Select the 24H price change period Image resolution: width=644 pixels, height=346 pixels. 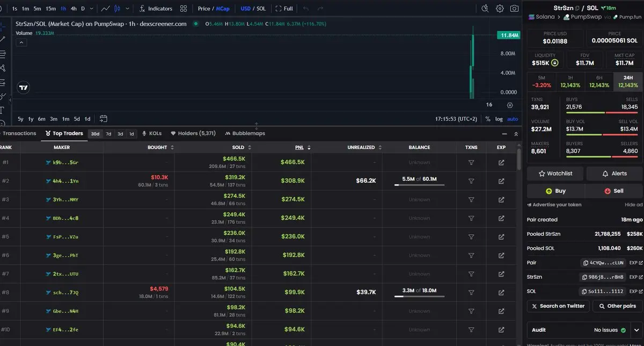pos(628,82)
